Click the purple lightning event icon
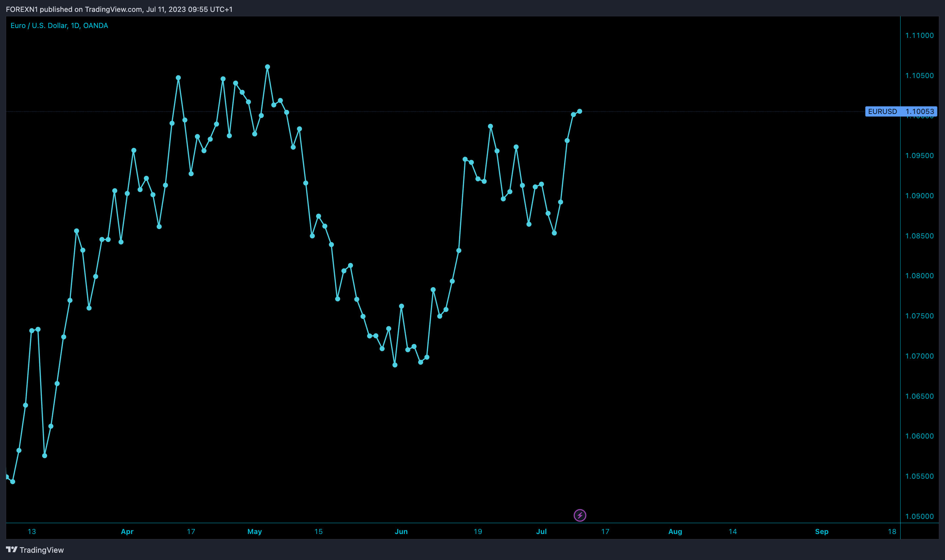The width and height of the screenshot is (945, 560). 580,515
